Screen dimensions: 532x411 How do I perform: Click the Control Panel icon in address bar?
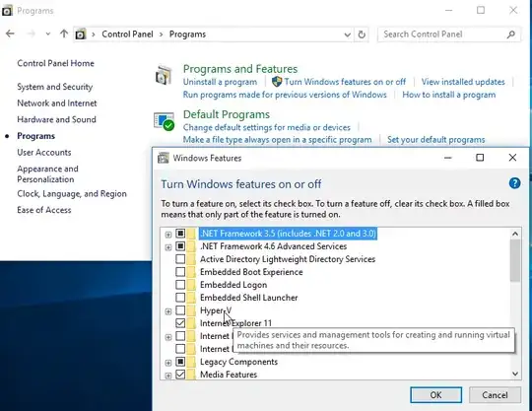pos(81,34)
